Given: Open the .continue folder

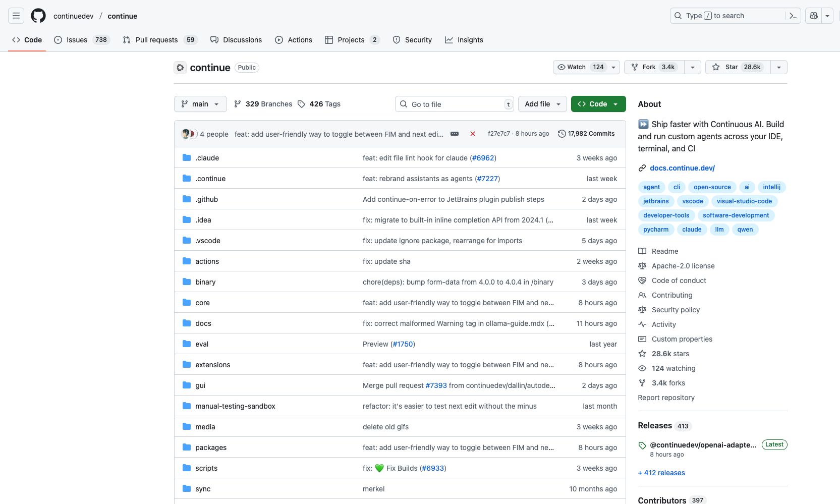Looking at the screenshot, I should click(x=210, y=179).
